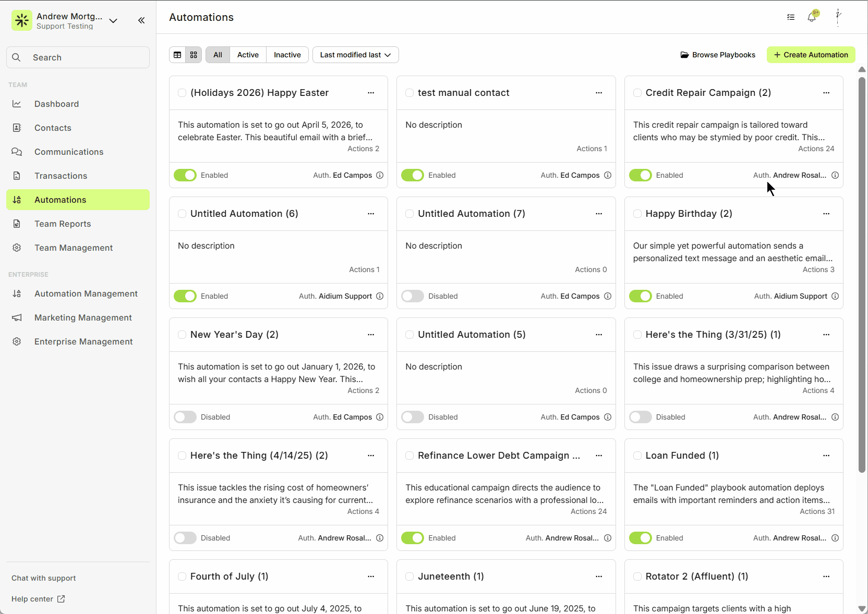
Task: Disable the test manual contact automation toggle
Action: pyautogui.click(x=412, y=175)
